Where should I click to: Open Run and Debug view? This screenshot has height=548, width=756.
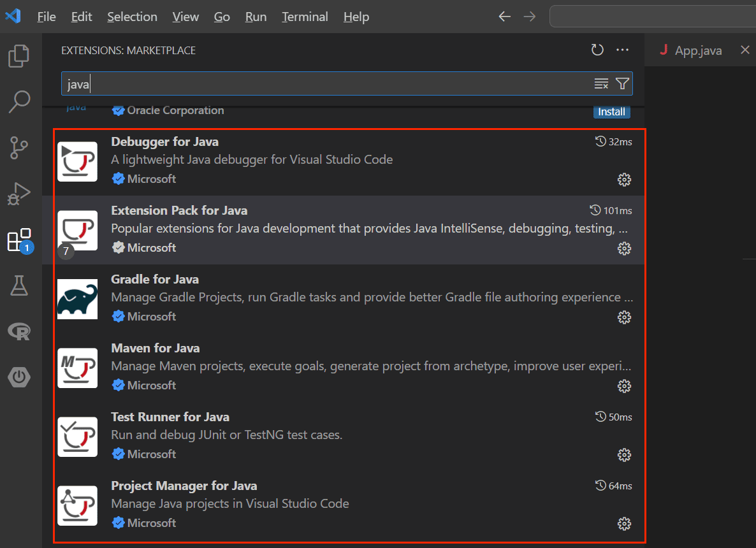[19, 194]
